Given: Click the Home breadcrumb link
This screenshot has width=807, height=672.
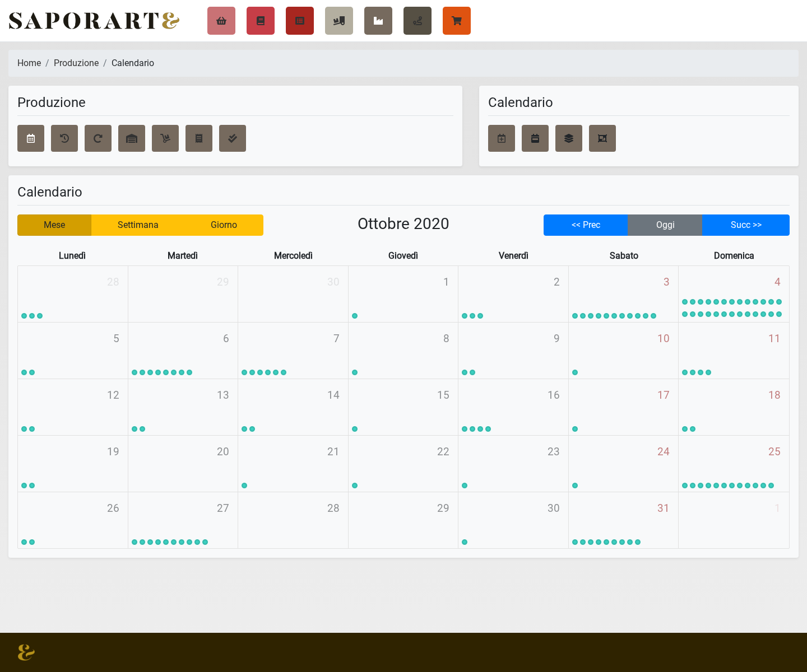Looking at the screenshot, I should pos(29,63).
